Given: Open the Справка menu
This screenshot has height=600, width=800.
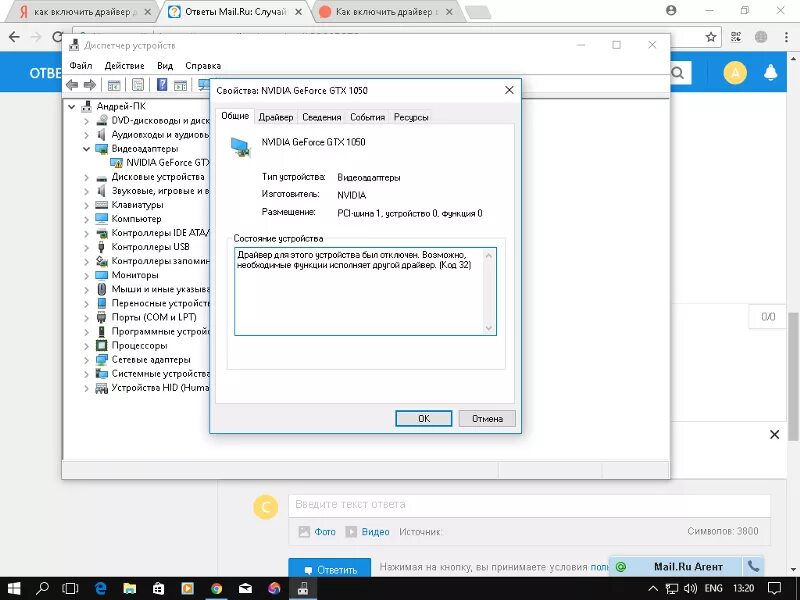Looking at the screenshot, I should pos(203,66).
